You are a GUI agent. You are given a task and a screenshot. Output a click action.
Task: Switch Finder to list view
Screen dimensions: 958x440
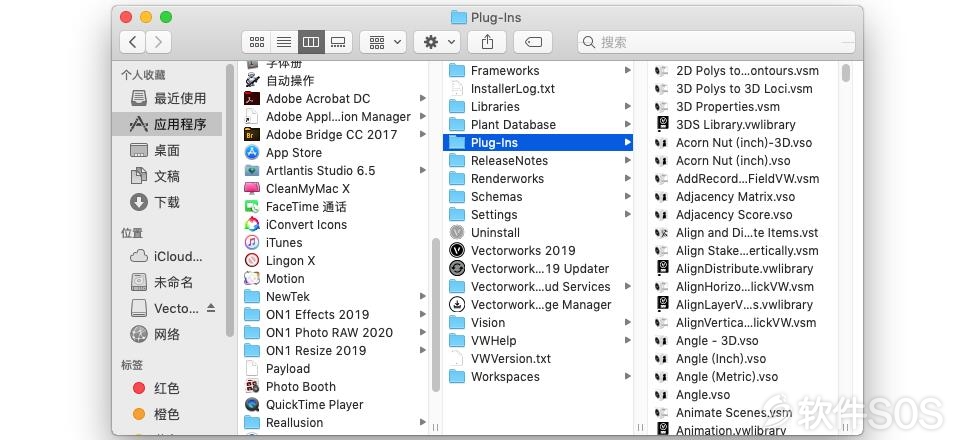tap(283, 42)
